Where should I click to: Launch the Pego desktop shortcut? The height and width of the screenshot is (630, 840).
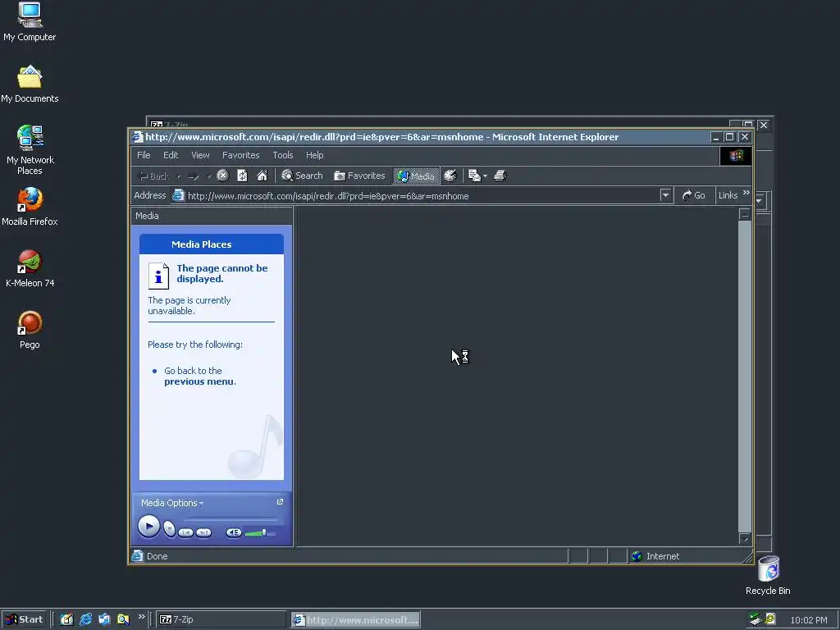[x=30, y=330]
